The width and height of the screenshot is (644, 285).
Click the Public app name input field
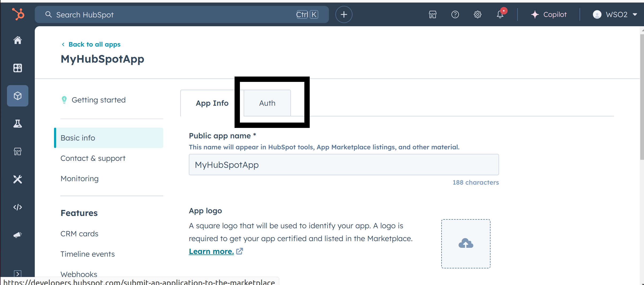click(x=344, y=165)
